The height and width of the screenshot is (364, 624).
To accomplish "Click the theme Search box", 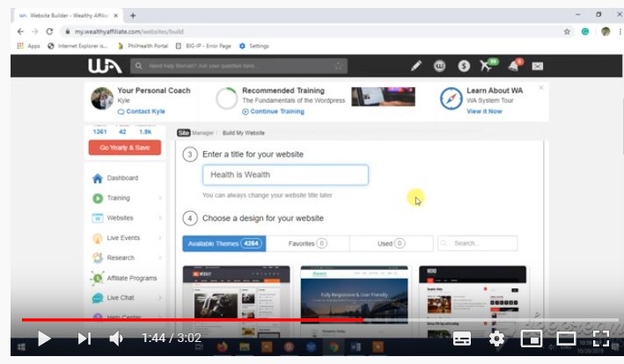I will [x=478, y=244].
